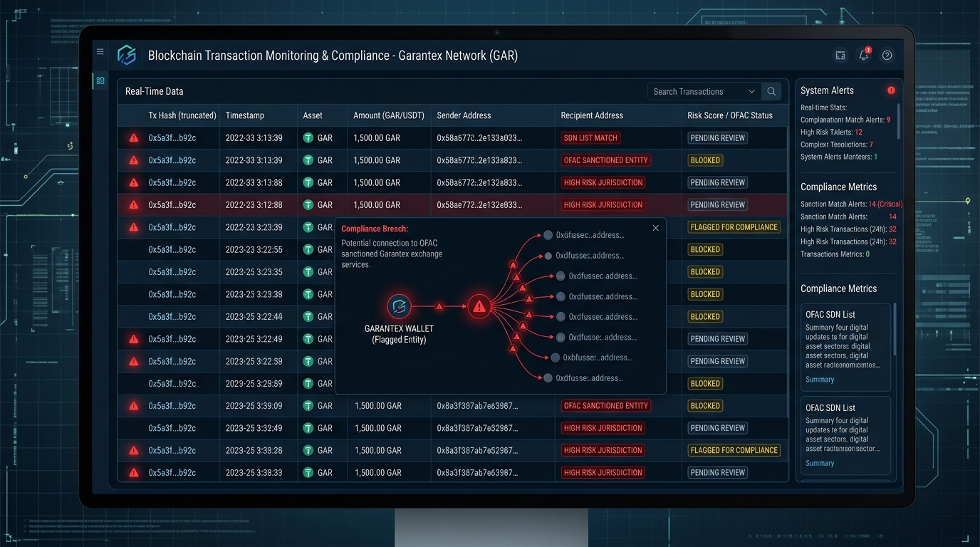Open the notifications bell with red badge

pyautogui.click(x=864, y=55)
